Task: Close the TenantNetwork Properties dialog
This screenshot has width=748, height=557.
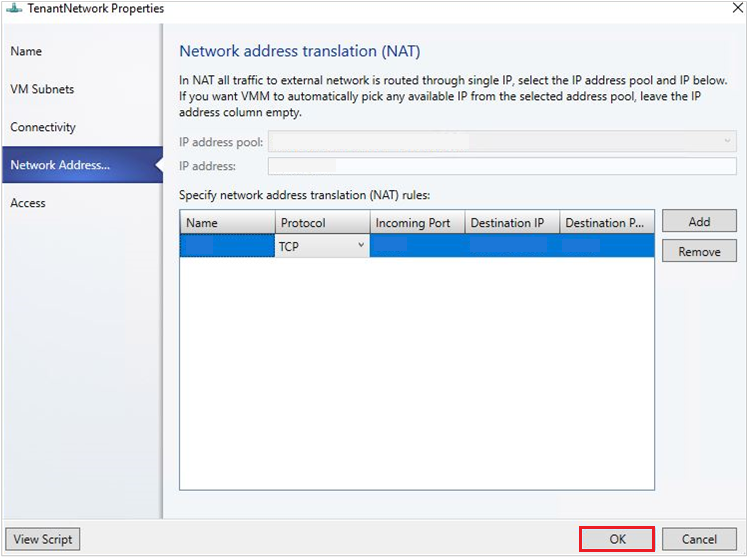Action: (738, 8)
